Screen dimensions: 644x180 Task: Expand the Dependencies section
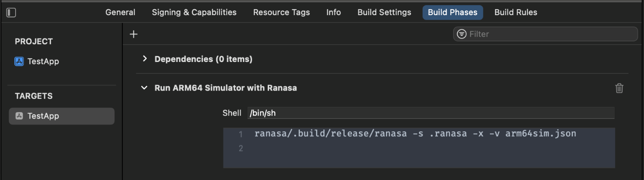pyautogui.click(x=145, y=59)
